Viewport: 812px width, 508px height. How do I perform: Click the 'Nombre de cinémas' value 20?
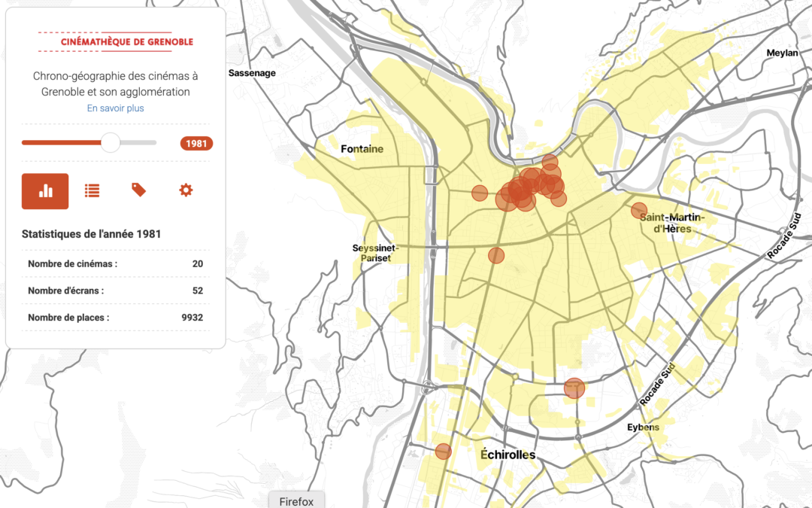pos(197,264)
